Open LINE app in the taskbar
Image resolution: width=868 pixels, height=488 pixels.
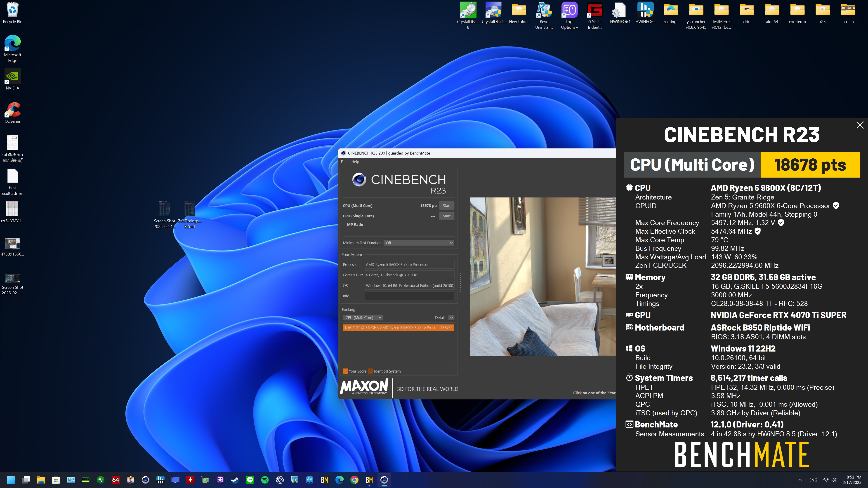(250, 480)
